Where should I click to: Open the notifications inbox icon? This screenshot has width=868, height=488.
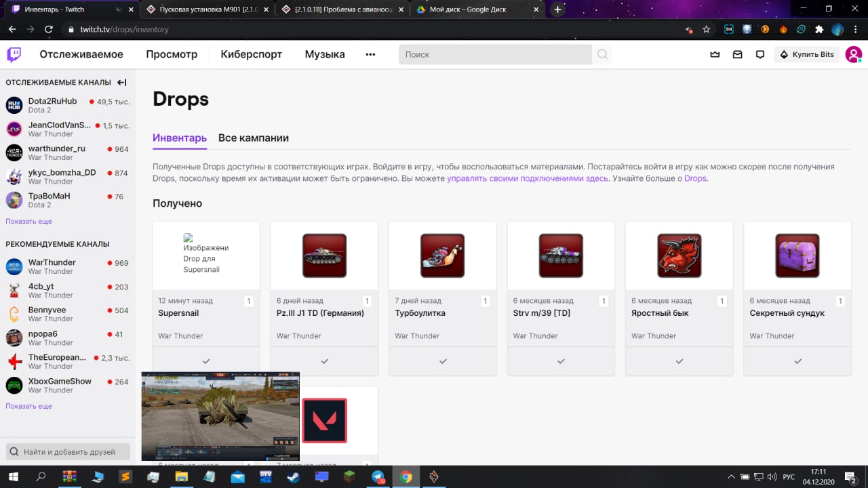point(738,54)
